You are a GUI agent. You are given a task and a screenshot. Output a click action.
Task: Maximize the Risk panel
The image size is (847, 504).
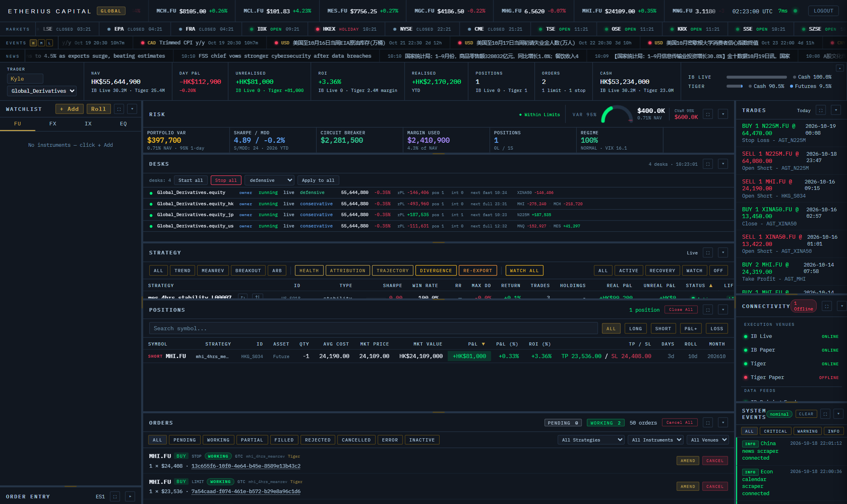click(708, 115)
